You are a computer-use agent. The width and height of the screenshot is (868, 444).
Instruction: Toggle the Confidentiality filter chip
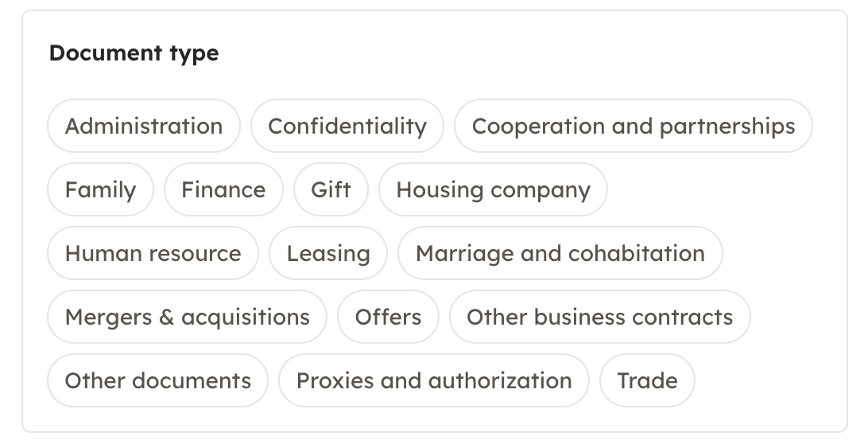[x=347, y=126]
